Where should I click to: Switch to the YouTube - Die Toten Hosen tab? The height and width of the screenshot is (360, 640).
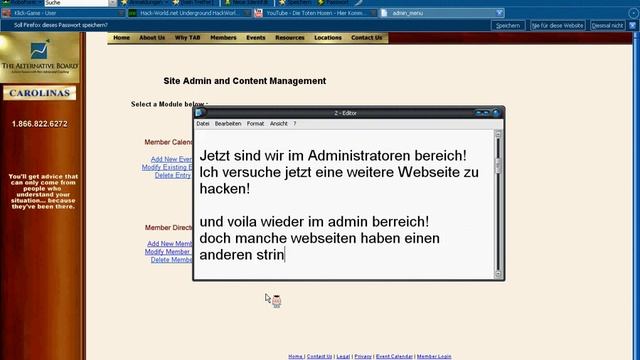[315, 13]
